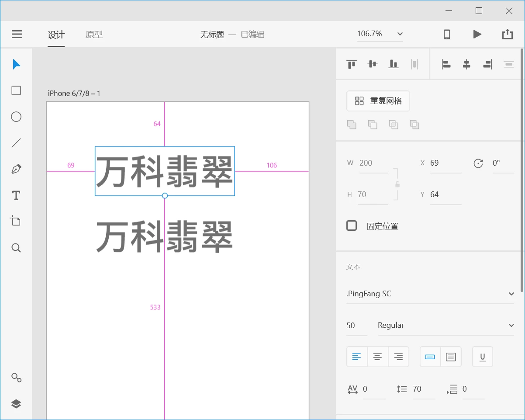The image size is (525, 420).
Task: Switch to the 原型 tab
Action: pyautogui.click(x=94, y=35)
